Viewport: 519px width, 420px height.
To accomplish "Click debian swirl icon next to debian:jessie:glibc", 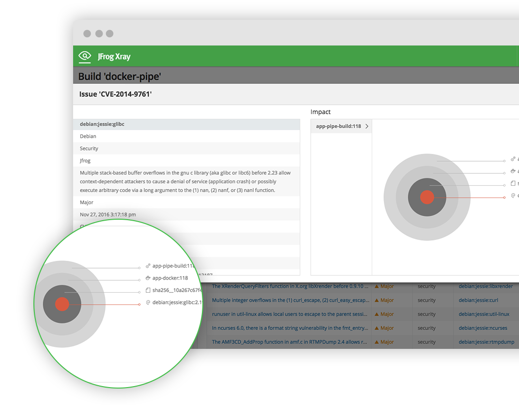I will tap(148, 302).
